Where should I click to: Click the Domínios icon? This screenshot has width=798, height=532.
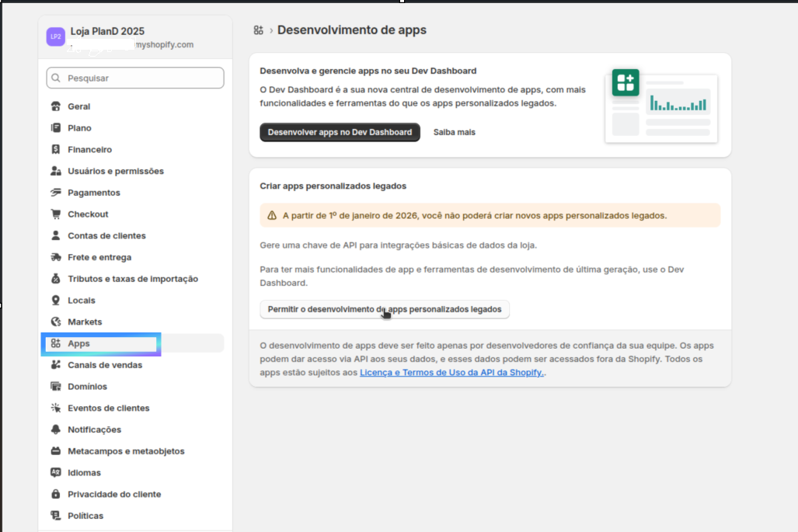click(x=55, y=386)
